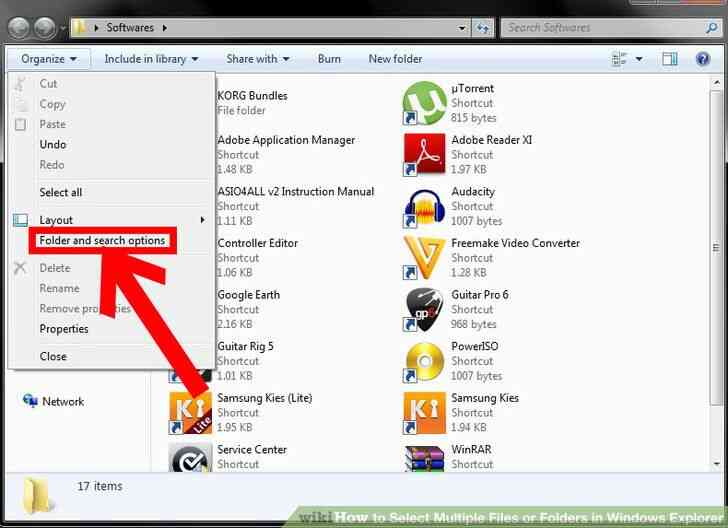This screenshot has height=528, width=728.
Task: Click the vertical scrollbar down arrow
Action: 717,464
